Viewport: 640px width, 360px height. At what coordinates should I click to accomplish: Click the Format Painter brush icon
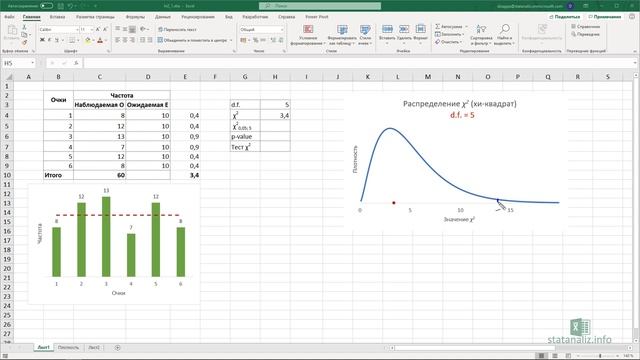pyautogui.click(x=24, y=42)
